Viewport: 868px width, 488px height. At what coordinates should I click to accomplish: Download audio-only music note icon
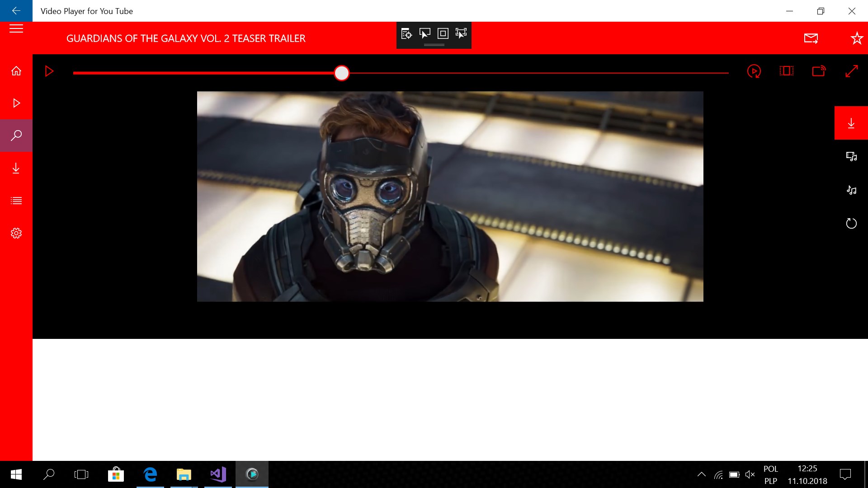tap(851, 190)
